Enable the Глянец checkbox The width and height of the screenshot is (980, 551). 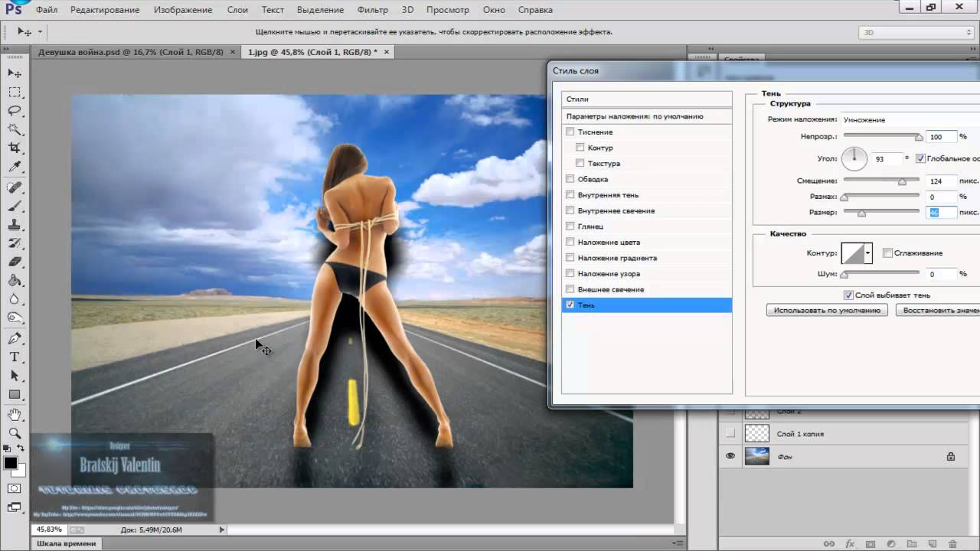tap(570, 227)
